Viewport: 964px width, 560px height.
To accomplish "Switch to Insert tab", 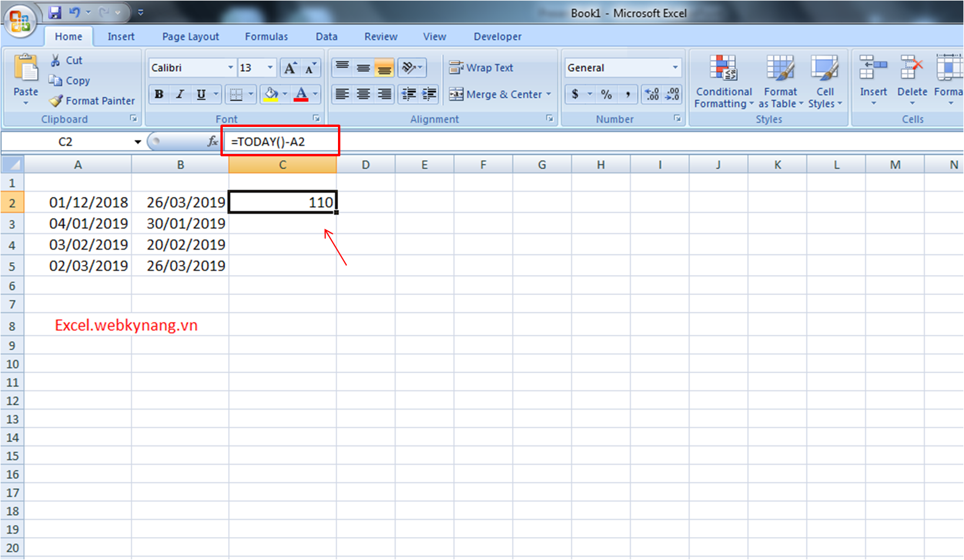I will pyautogui.click(x=121, y=36).
